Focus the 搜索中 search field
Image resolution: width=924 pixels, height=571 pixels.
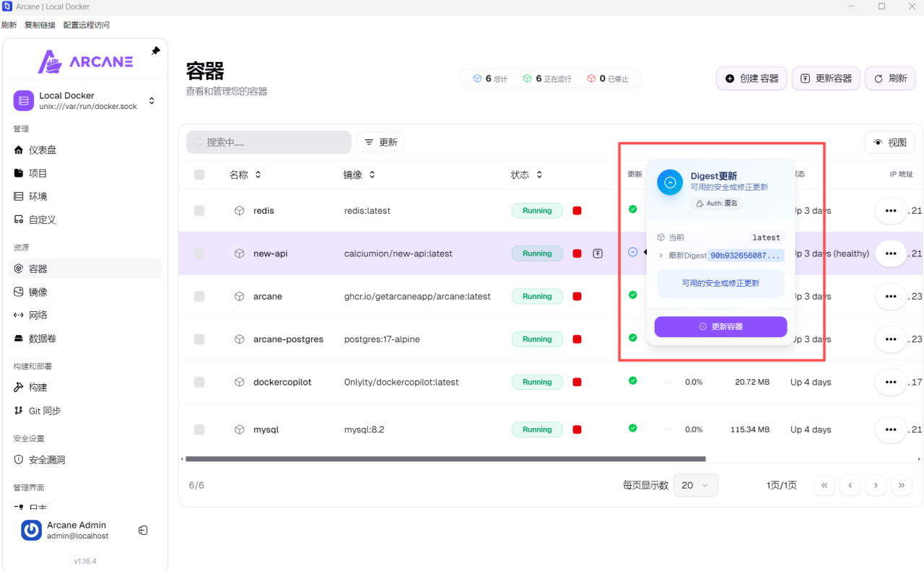tap(269, 142)
